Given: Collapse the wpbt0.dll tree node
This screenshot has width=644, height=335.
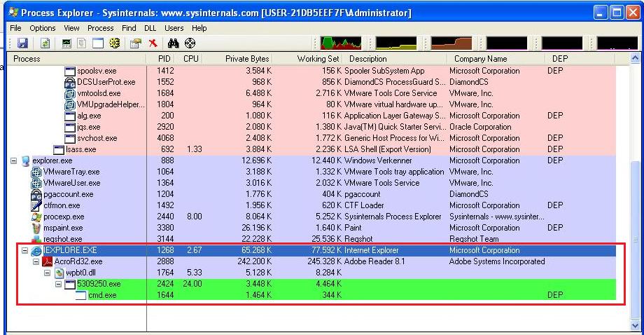Looking at the screenshot, I should [47, 273].
